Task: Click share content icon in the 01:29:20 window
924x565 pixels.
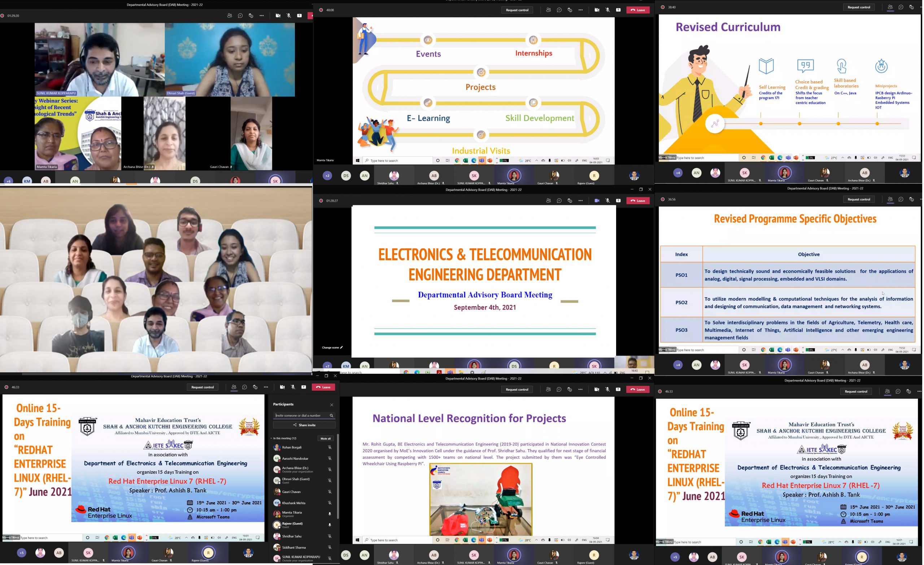Action: click(299, 16)
